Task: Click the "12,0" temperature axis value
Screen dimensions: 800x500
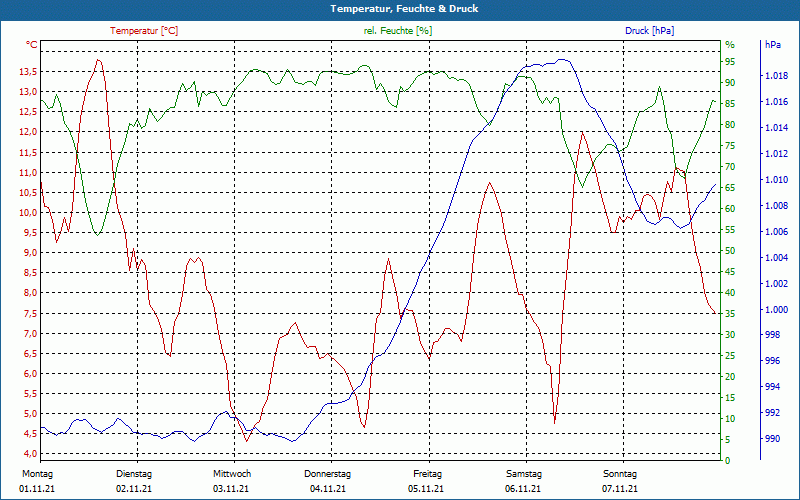Action: click(28, 132)
